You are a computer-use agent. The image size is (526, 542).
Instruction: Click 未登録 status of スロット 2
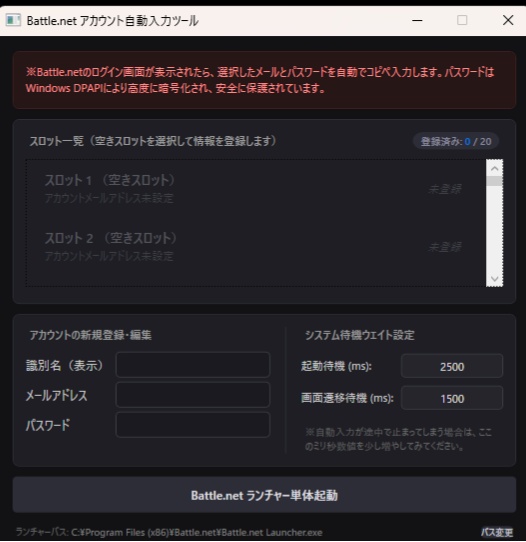tap(445, 247)
